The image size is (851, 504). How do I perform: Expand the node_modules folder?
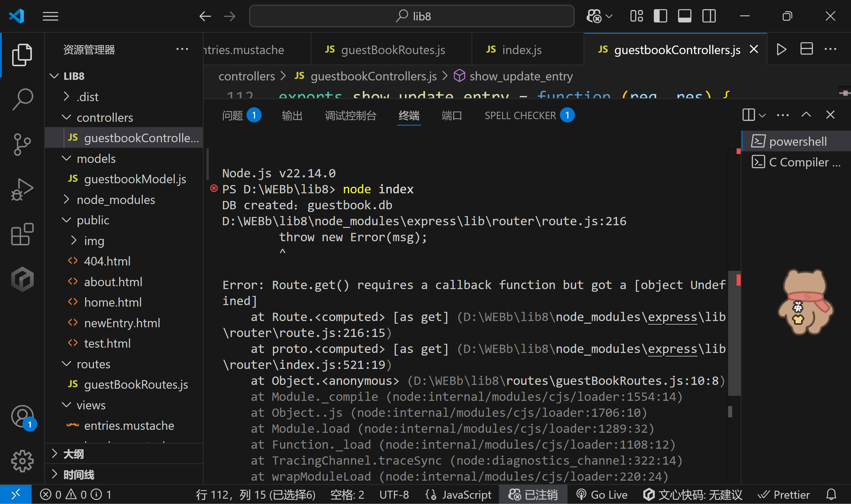(116, 200)
